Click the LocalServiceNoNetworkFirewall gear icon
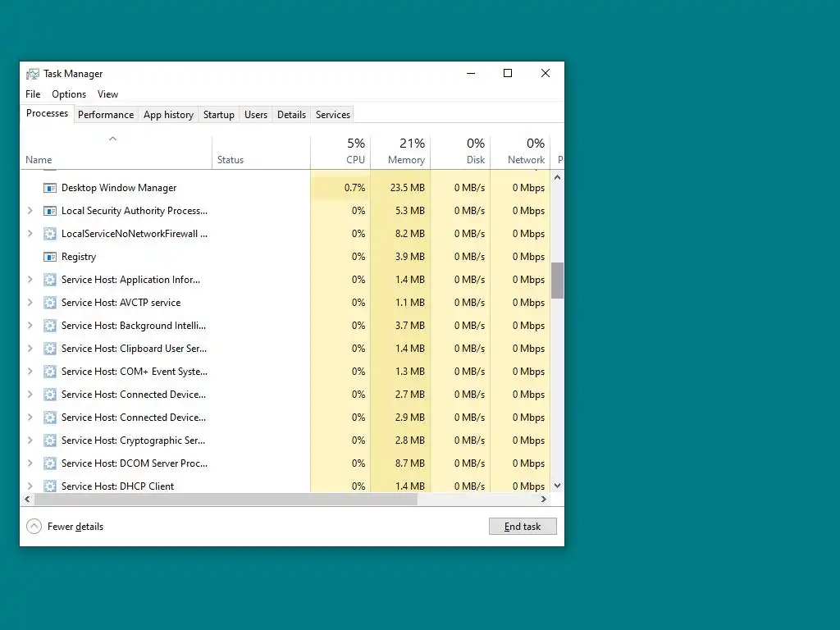This screenshot has height=630, width=840. tap(50, 234)
